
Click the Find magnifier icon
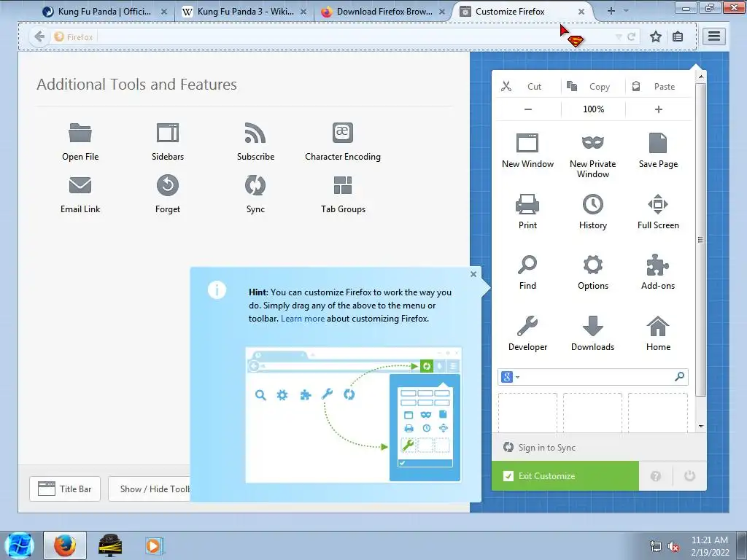pos(527,265)
